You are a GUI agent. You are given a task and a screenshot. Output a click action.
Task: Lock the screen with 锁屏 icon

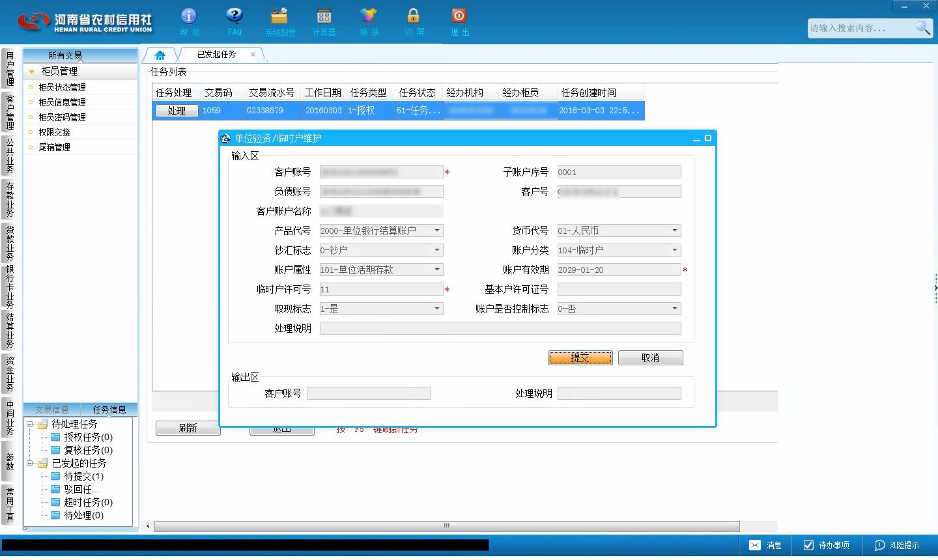tap(414, 21)
